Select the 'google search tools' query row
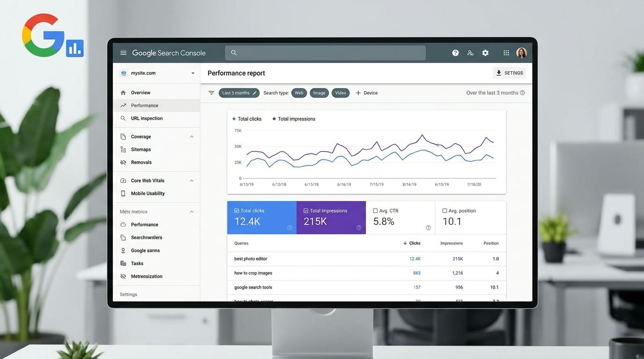Image resolution: width=644 pixels, height=359 pixels. point(366,287)
